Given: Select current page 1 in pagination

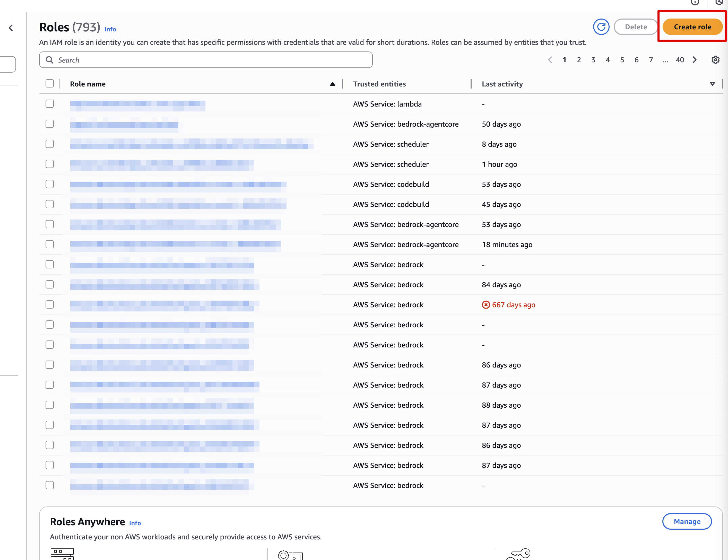Looking at the screenshot, I should tap(564, 60).
